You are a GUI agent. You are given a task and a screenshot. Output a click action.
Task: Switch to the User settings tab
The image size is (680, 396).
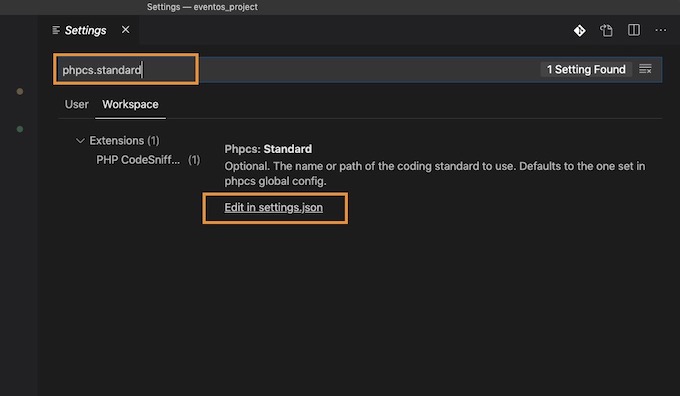pos(76,105)
